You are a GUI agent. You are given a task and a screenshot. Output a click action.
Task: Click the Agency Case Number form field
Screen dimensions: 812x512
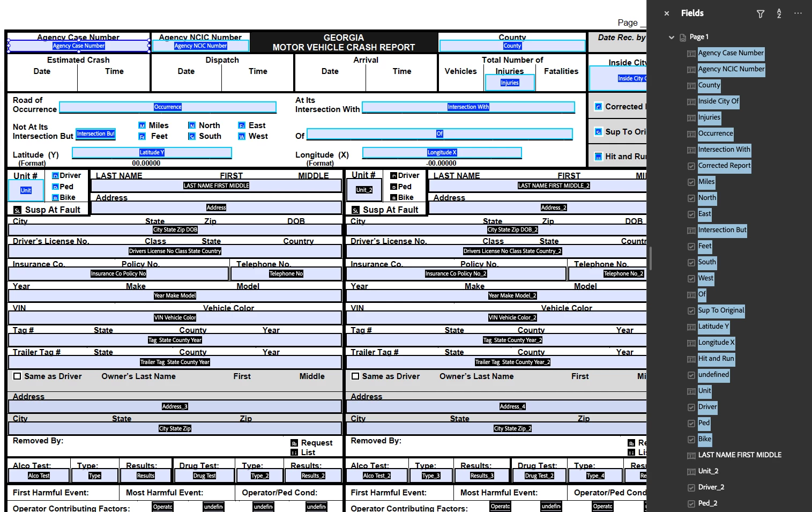coord(79,46)
